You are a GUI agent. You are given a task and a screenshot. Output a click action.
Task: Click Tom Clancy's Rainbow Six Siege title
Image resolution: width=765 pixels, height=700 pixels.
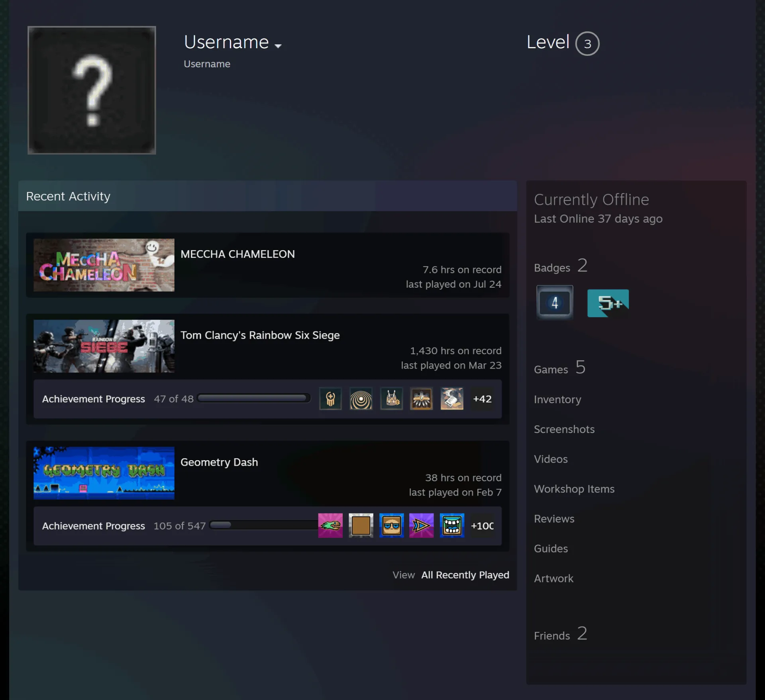click(x=260, y=335)
